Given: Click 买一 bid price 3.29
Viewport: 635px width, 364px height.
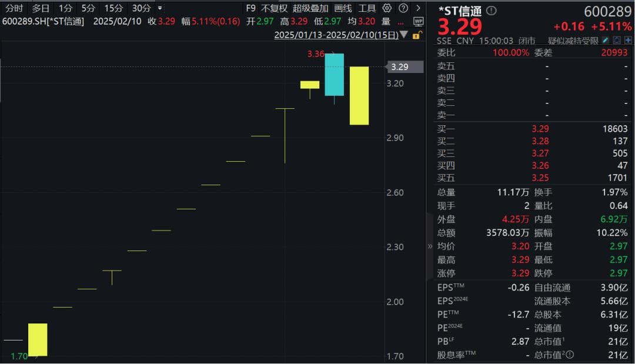Looking at the screenshot, I should point(540,129).
